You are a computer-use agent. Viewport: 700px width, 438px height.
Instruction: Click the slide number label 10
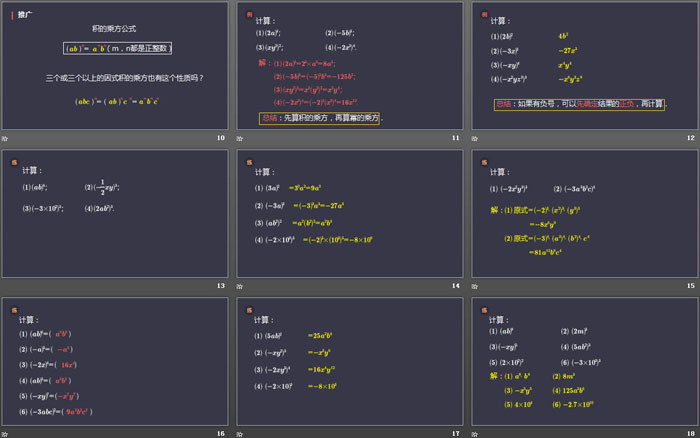coord(221,138)
